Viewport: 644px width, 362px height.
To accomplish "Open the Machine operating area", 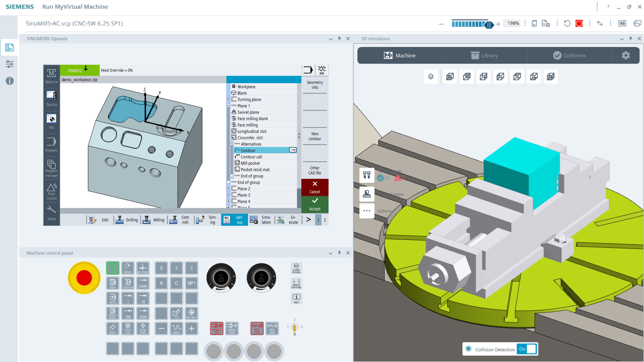I will (51, 76).
